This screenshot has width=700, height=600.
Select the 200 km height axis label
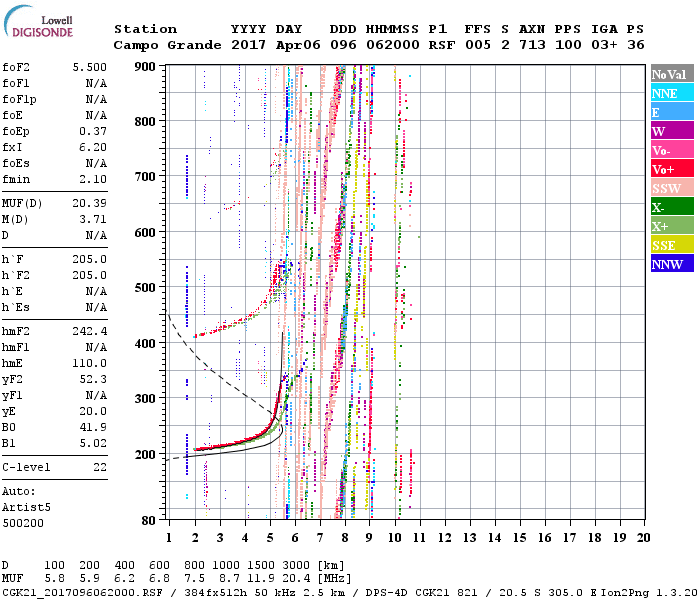145,454
